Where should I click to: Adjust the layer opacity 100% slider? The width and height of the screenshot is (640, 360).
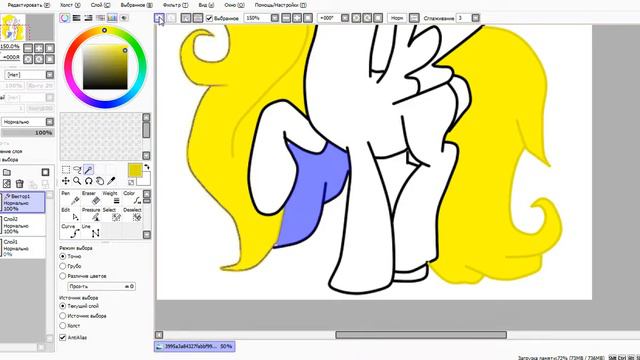[27, 133]
